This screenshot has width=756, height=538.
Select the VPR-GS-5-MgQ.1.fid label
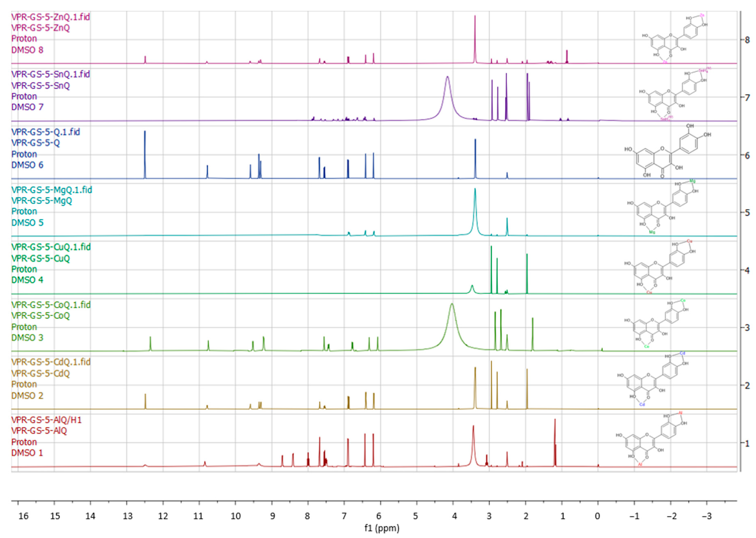pyautogui.click(x=52, y=190)
